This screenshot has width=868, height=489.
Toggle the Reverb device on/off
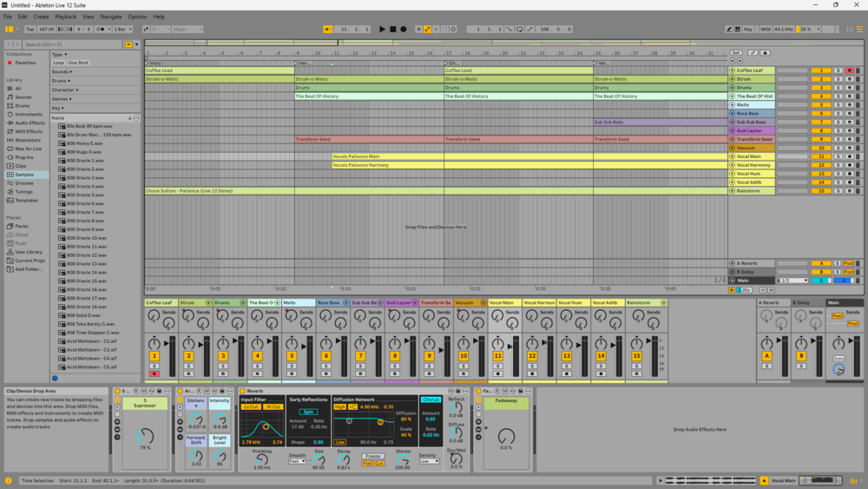[x=241, y=391]
